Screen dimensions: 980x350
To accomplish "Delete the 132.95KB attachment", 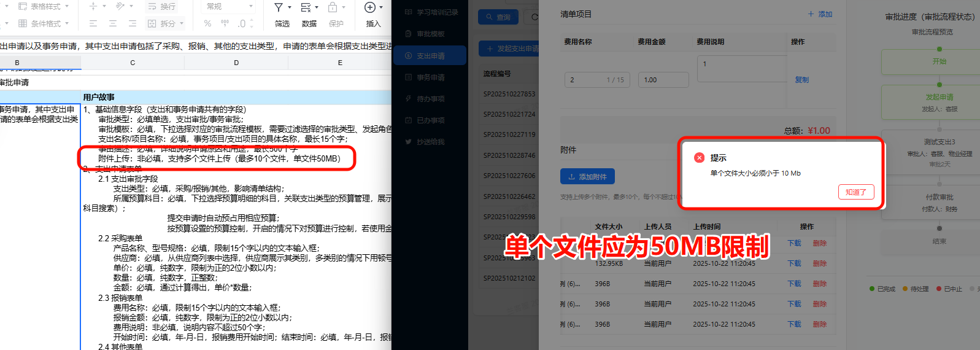I will coord(820,263).
